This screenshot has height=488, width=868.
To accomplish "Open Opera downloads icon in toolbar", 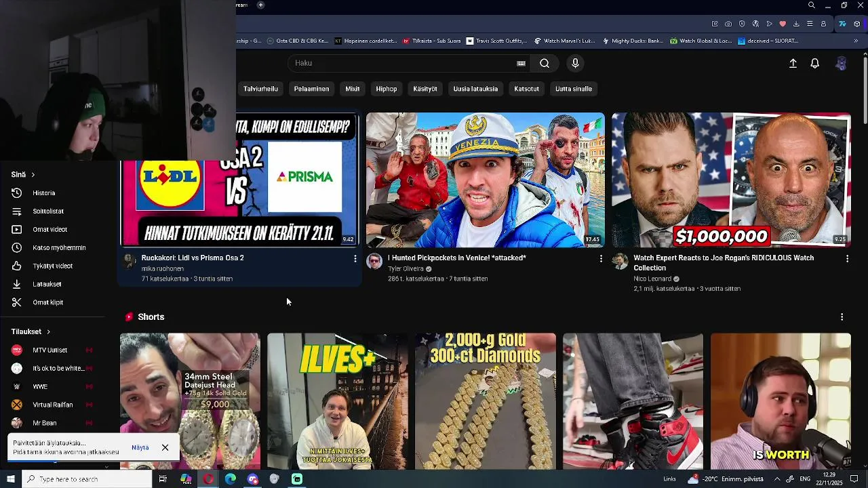I will (x=796, y=24).
